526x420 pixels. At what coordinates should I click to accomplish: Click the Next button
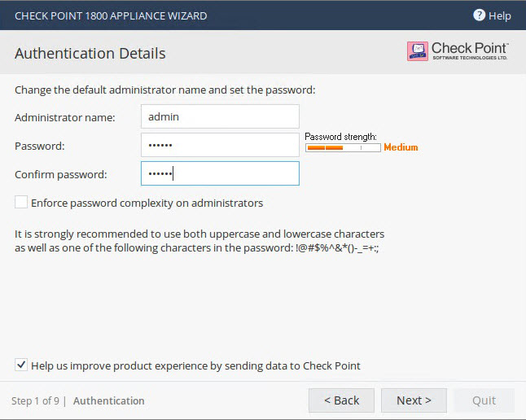click(414, 400)
